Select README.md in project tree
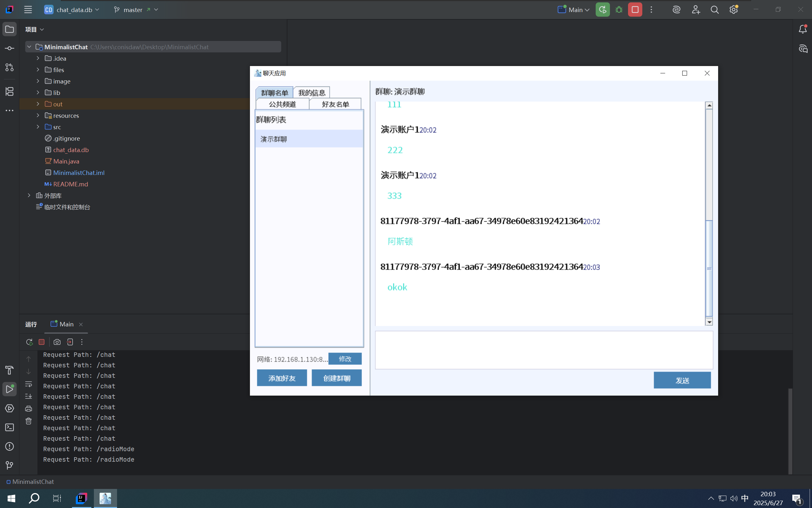Screen dimensions: 812x508 coord(70,184)
